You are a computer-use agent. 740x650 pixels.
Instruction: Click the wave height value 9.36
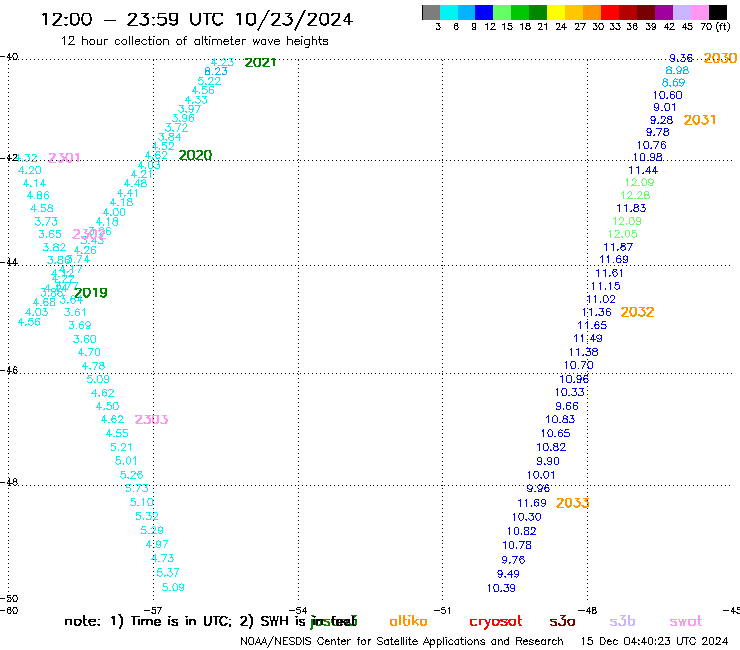tap(681, 58)
